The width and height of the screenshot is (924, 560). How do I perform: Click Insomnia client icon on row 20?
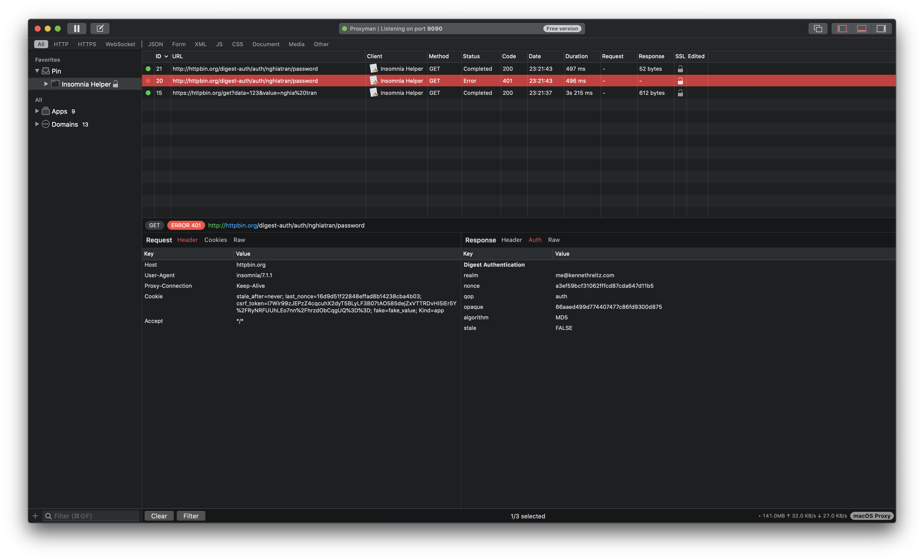[374, 81]
